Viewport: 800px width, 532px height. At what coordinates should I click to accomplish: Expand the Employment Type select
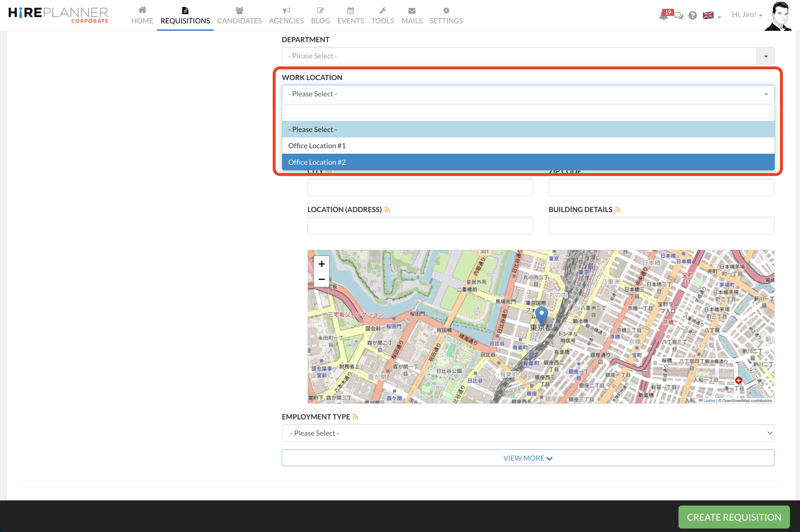tap(528, 433)
